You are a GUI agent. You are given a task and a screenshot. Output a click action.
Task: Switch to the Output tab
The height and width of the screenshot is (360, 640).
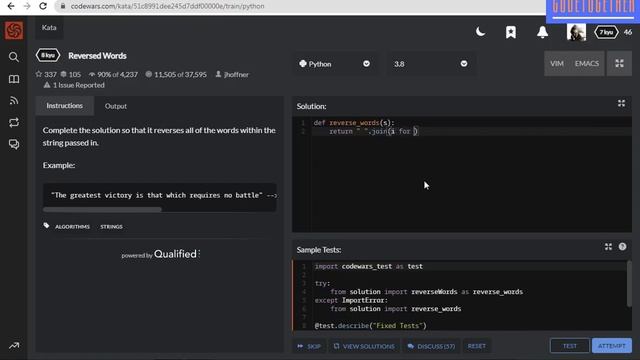click(x=116, y=106)
